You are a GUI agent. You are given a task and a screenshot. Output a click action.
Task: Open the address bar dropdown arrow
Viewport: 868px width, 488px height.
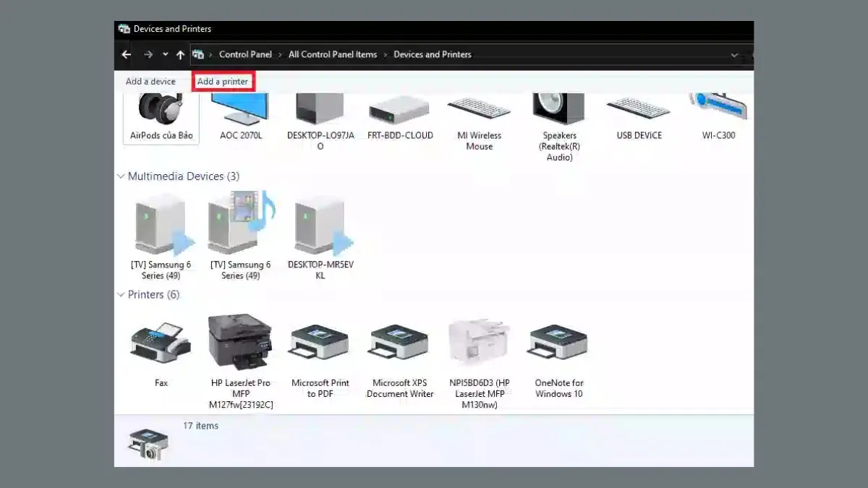click(x=734, y=54)
